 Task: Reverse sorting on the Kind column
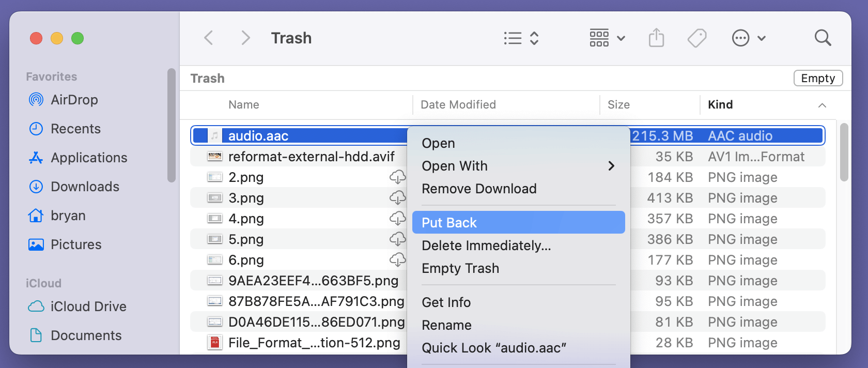[720, 104]
